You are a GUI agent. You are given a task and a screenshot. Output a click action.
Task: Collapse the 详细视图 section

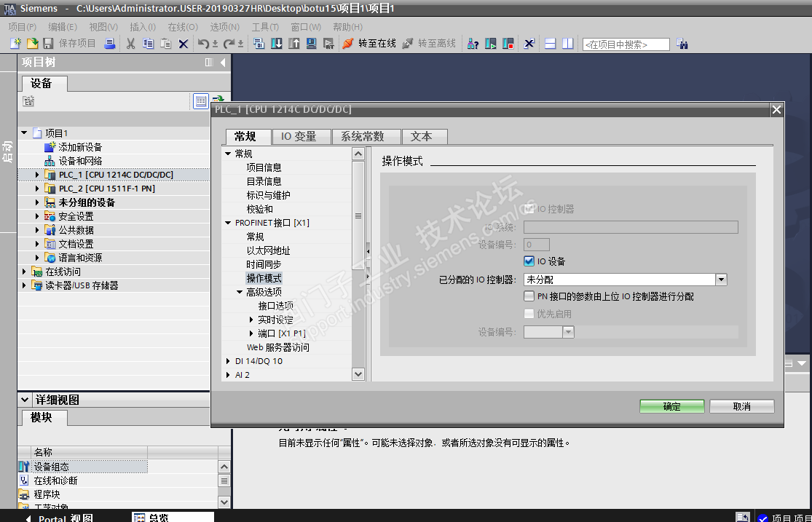24,399
